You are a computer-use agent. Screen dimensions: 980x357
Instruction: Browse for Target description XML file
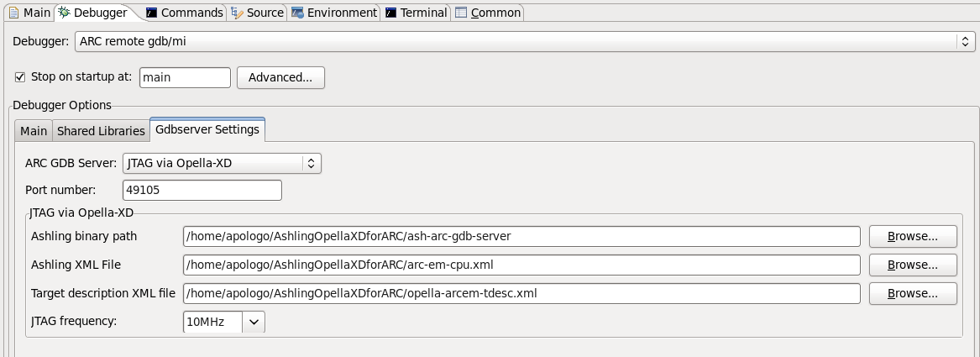pos(913,293)
